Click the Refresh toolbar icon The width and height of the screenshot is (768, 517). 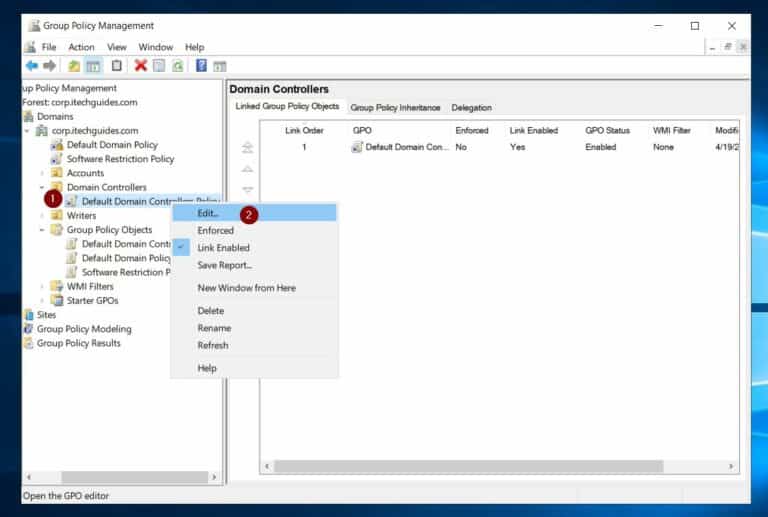177,66
